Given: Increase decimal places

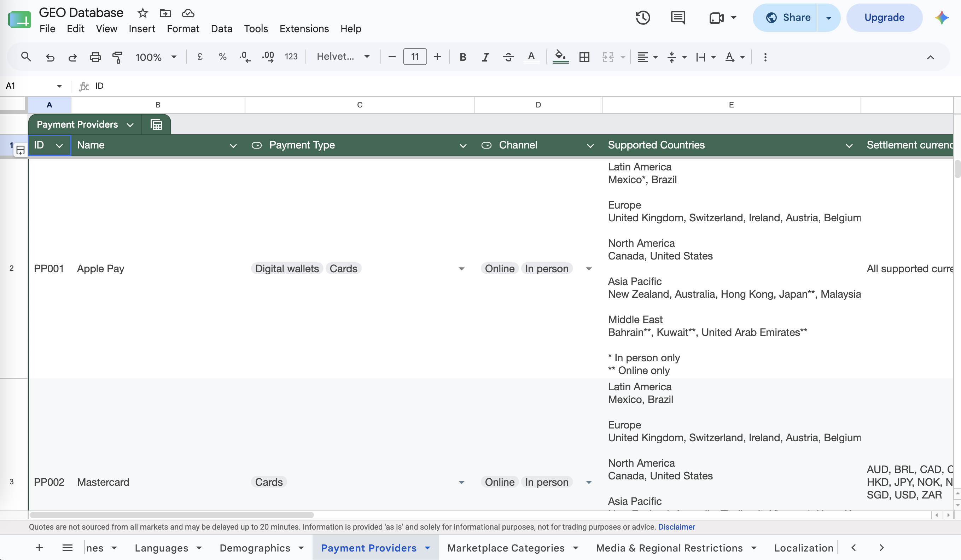Looking at the screenshot, I should [268, 57].
